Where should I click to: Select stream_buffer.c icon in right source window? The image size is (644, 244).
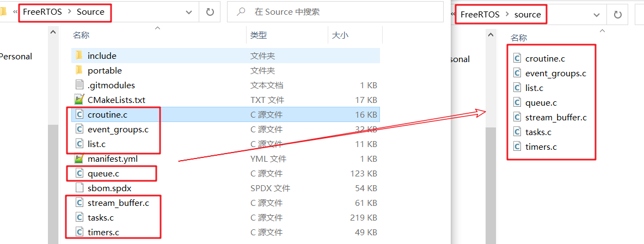tap(517, 118)
